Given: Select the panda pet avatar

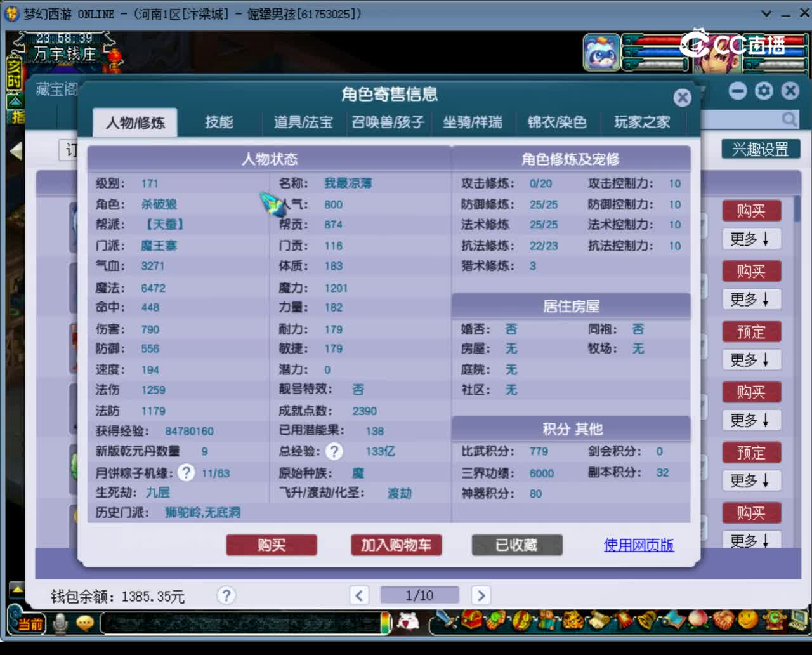Looking at the screenshot, I should coord(601,53).
